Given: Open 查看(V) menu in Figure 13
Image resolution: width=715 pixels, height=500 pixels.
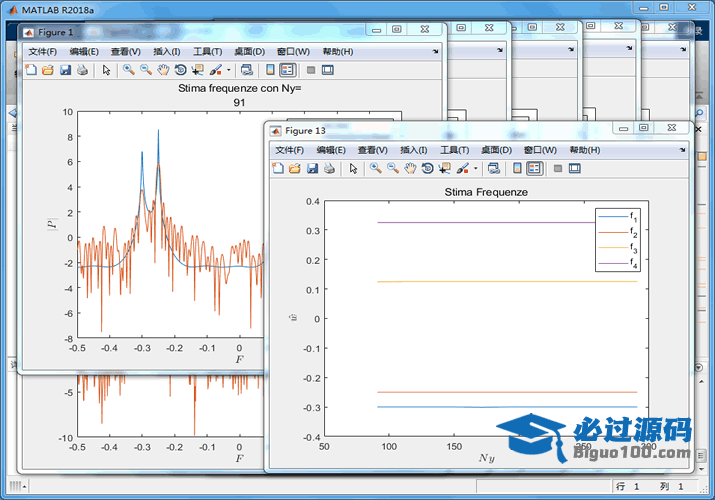Looking at the screenshot, I should (373, 150).
